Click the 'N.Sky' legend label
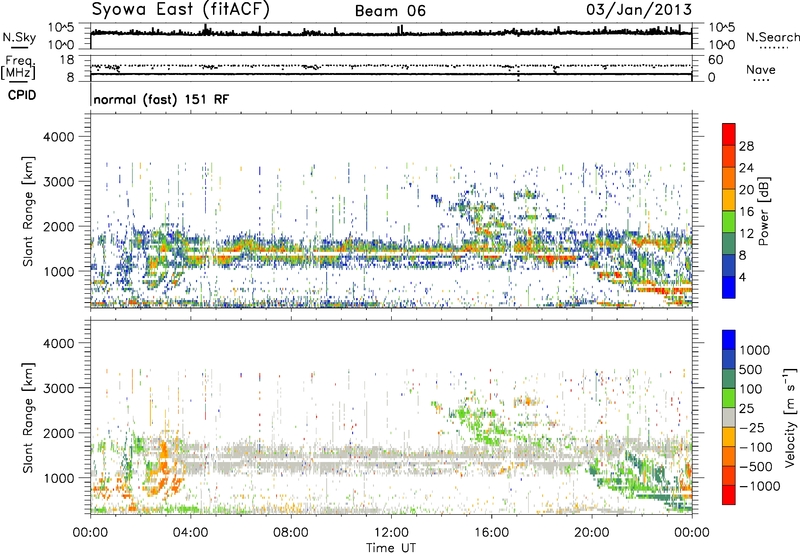This screenshot has height=554, width=800. coord(19,37)
